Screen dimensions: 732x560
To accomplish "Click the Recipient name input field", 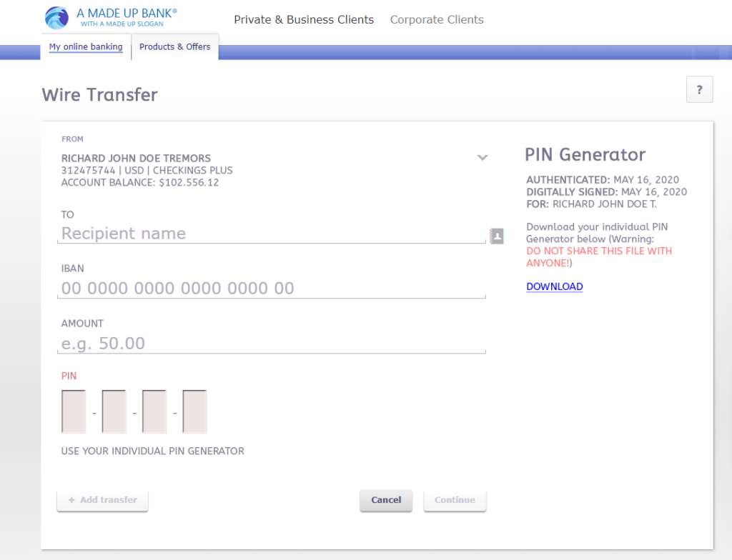I will tap(272, 234).
